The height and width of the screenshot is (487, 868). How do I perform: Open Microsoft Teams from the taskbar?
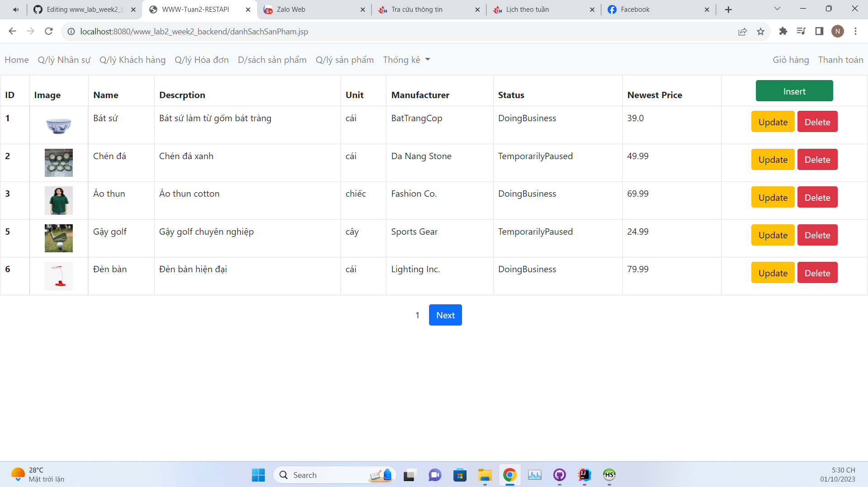pyautogui.click(x=434, y=475)
